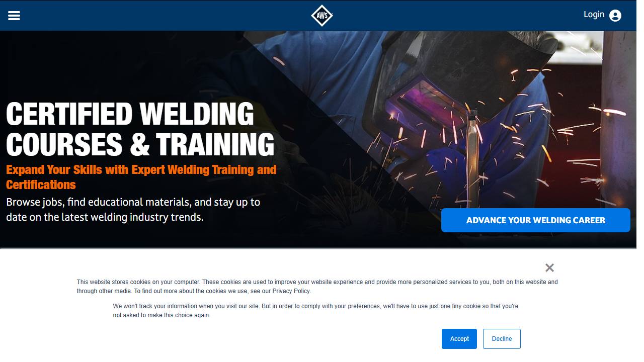
Task: Click the orange Expand Your Skills subheading
Action: [141, 177]
